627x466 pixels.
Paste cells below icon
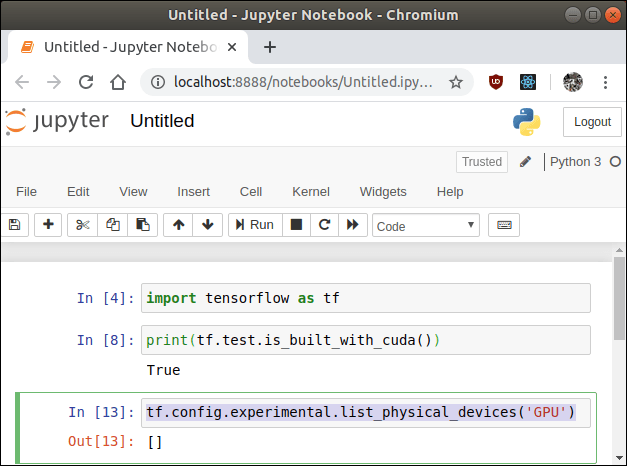click(x=143, y=226)
